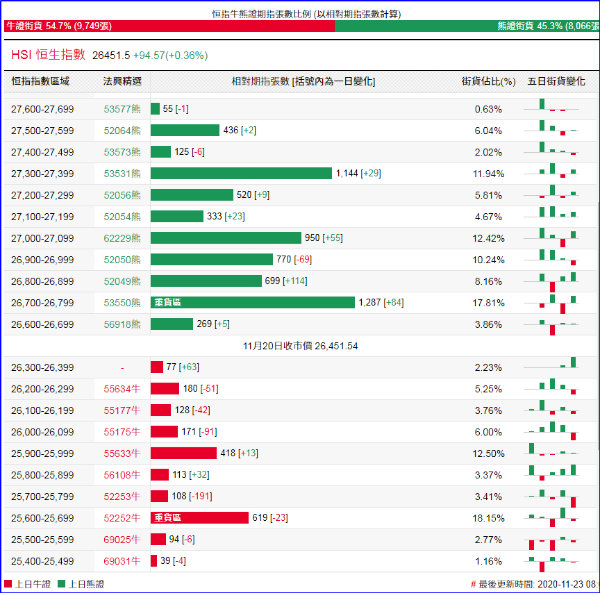Open warrant link 53531熊
The image size is (600, 593).
(x=122, y=174)
